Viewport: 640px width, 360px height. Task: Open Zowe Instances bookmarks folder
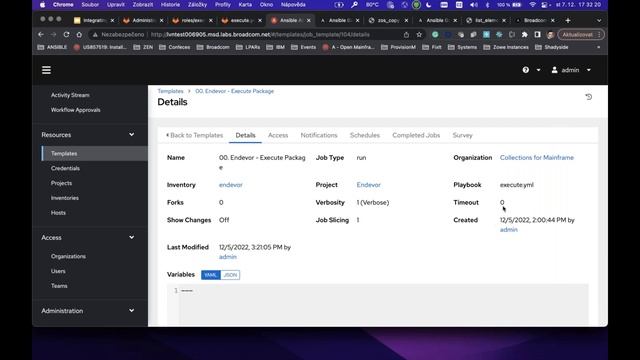click(506, 47)
